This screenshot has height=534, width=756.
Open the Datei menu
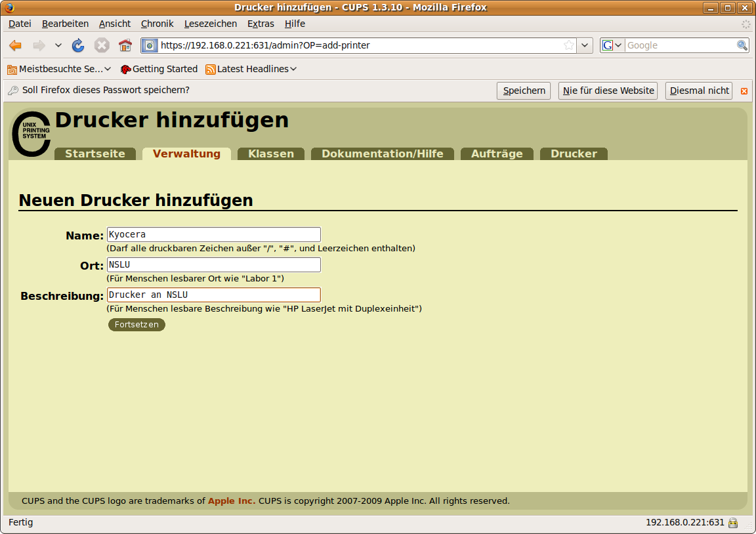point(20,24)
